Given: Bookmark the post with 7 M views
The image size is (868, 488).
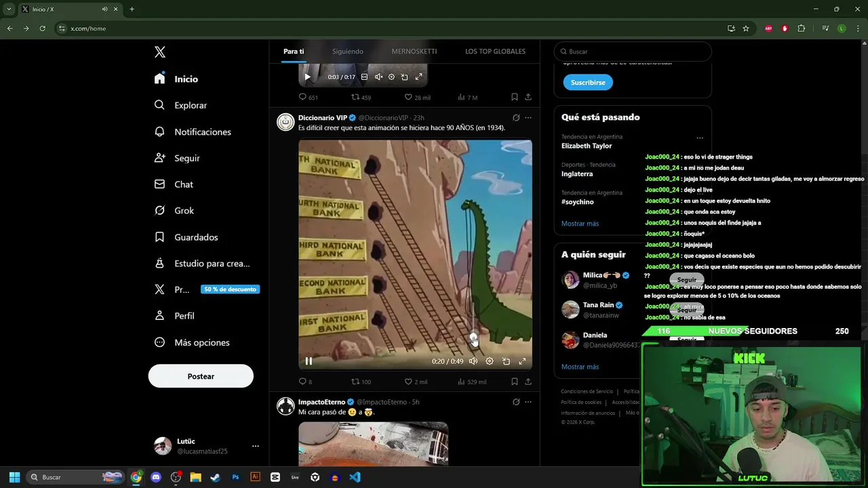Looking at the screenshot, I should 515,97.
